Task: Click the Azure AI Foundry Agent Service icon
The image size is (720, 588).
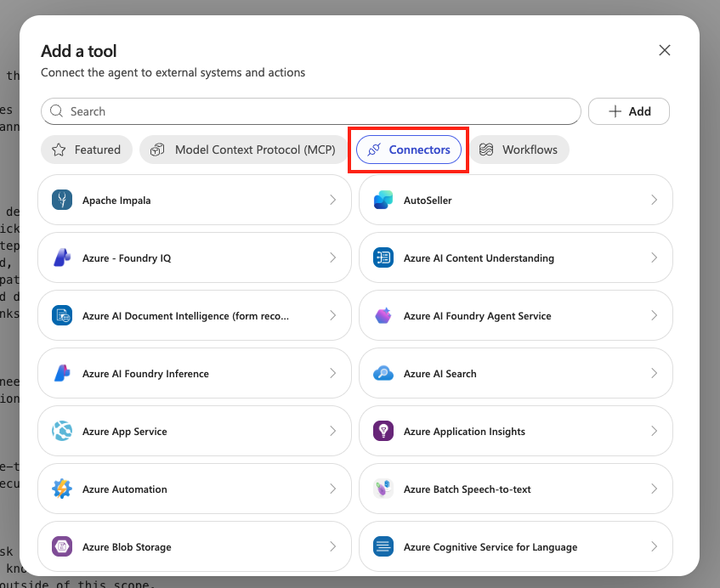Action: click(x=383, y=316)
